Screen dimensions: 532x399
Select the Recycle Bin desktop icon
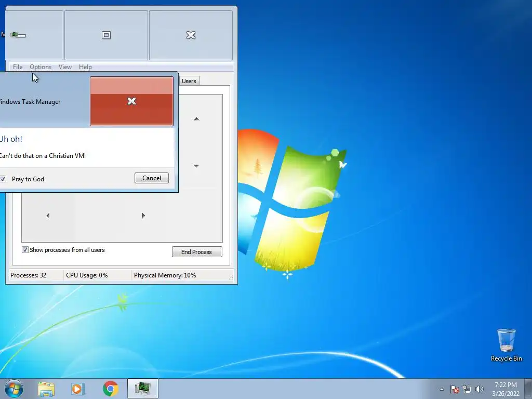point(506,345)
